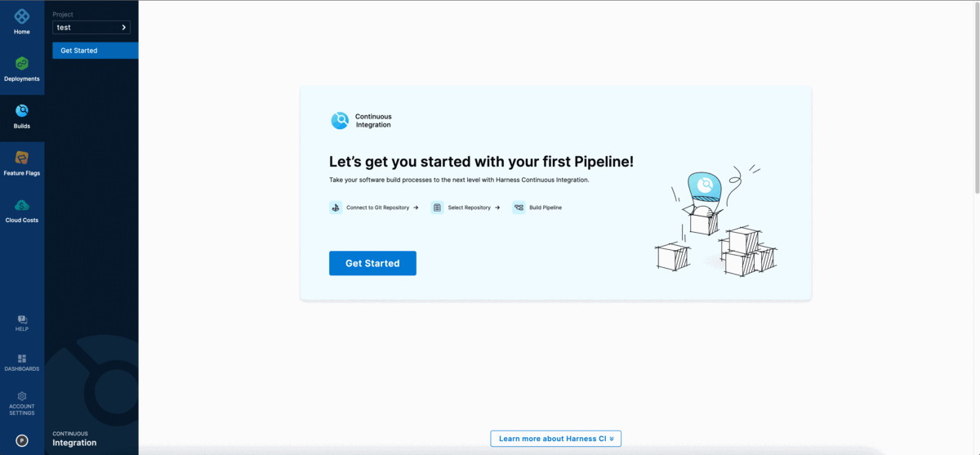
Task: Open the Dashboards grid icon
Action: [22, 359]
